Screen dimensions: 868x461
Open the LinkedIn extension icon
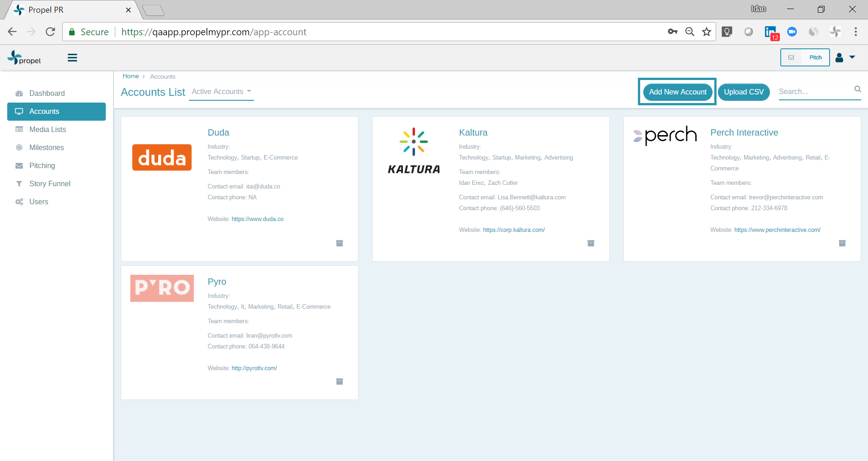[771, 32]
